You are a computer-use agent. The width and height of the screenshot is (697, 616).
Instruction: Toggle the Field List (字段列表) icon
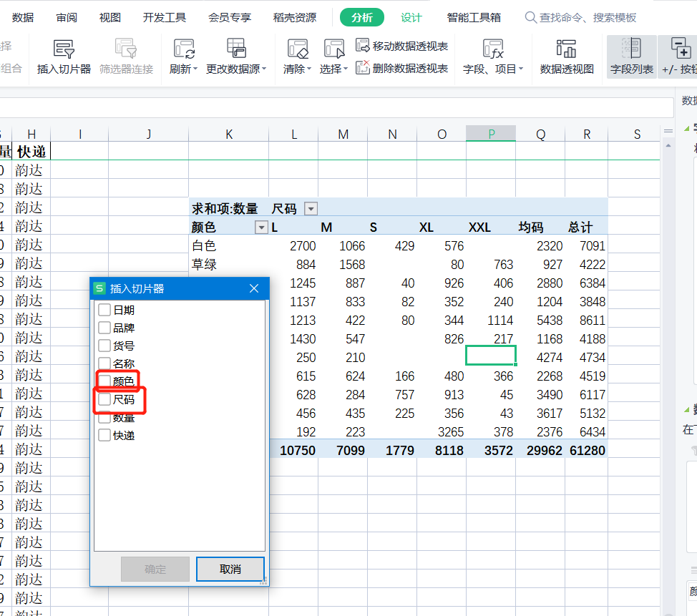pyautogui.click(x=631, y=50)
